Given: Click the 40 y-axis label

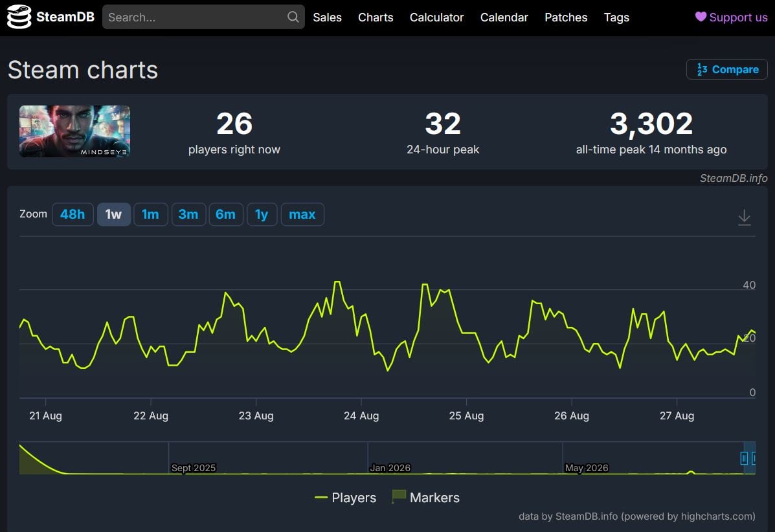Looking at the screenshot, I should [749, 285].
